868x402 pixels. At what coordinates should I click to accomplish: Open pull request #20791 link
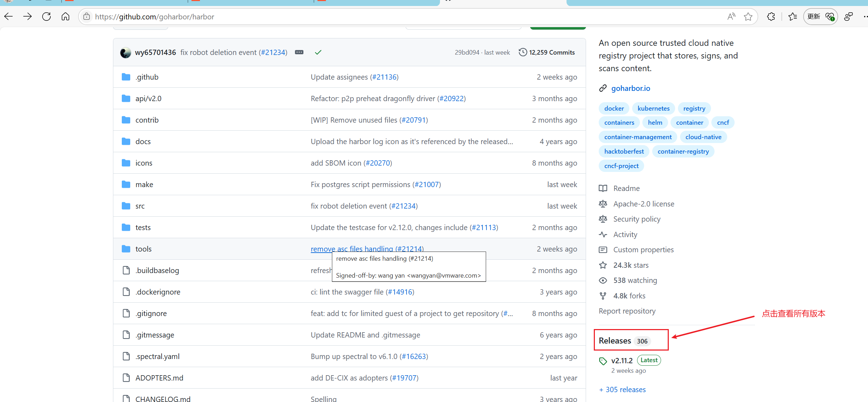pyautogui.click(x=414, y=120)
